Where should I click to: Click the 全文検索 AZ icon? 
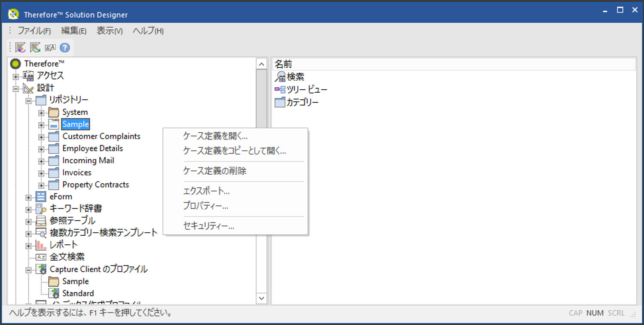(41, 257)
